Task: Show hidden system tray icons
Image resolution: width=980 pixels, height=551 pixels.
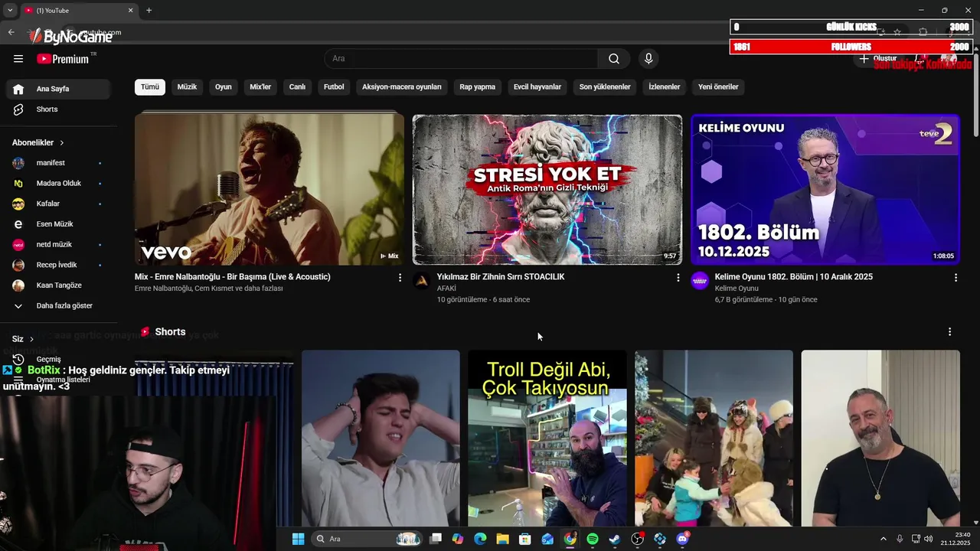Action: point(883,539)
